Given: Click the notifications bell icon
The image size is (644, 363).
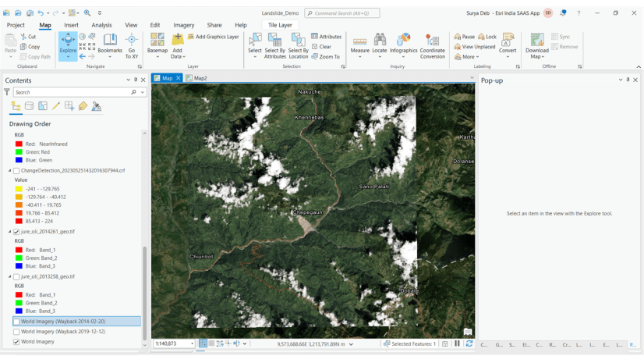Looking at the screenshot, I should (563, 13).
